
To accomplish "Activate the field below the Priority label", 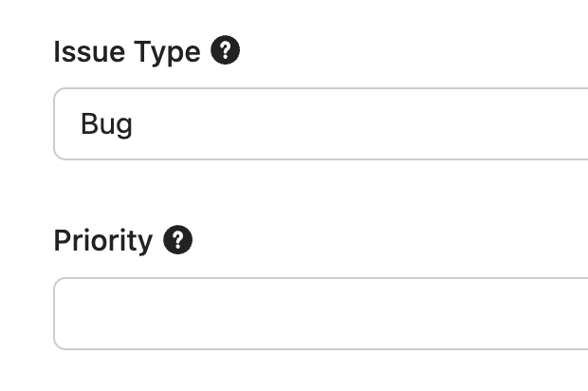I will pyautogui.click(x=321, y=314).
